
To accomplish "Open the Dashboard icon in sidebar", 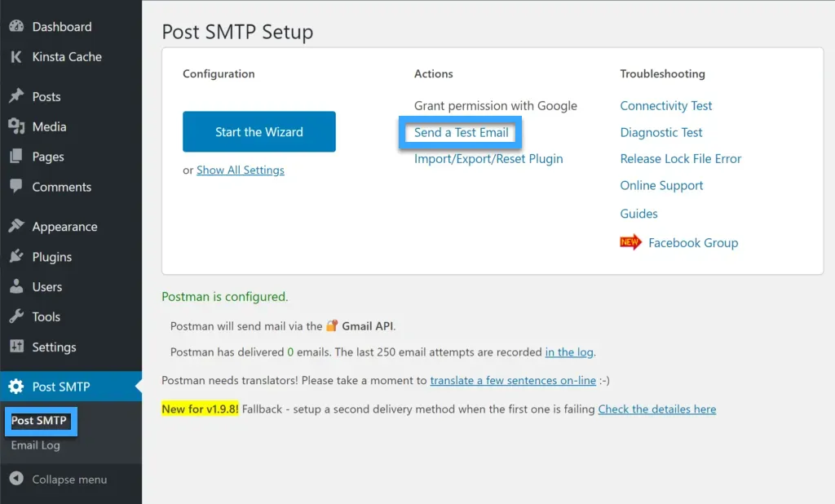I will [x=18, y=26].
